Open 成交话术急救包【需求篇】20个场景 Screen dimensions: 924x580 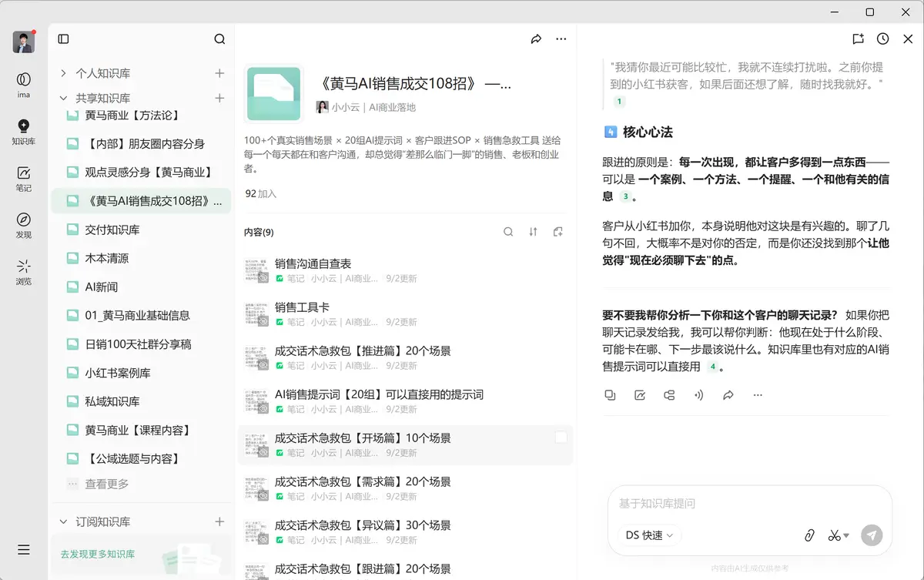[405, 488]
